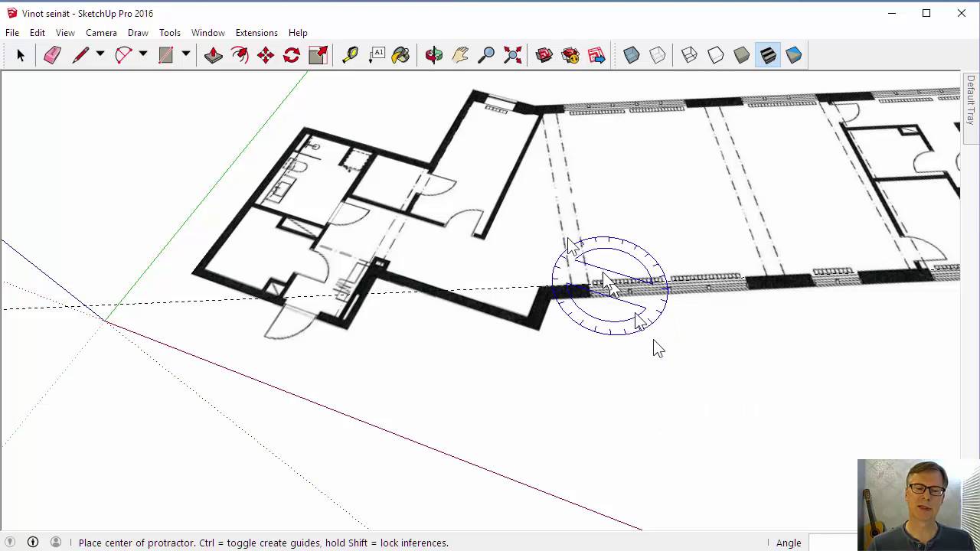Viewport: 980px width, 551px height.
Task: Toggle Back Edges style
Action: pos(658,55)
